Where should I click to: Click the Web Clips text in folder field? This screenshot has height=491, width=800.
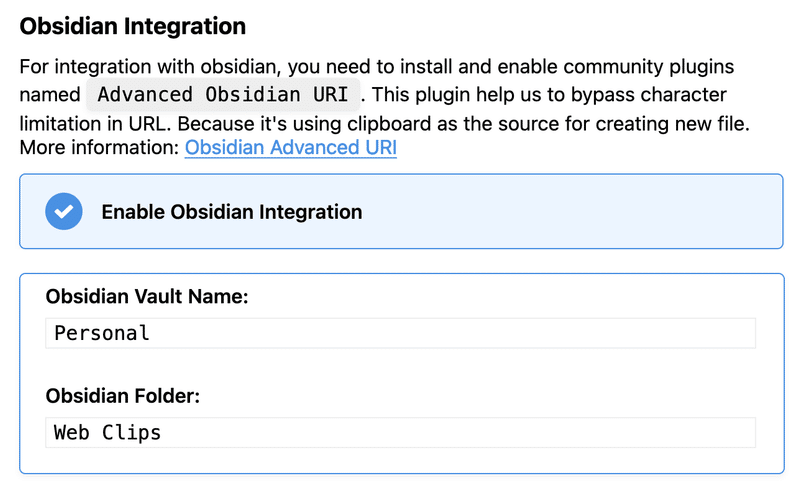(x=107, y=433)
